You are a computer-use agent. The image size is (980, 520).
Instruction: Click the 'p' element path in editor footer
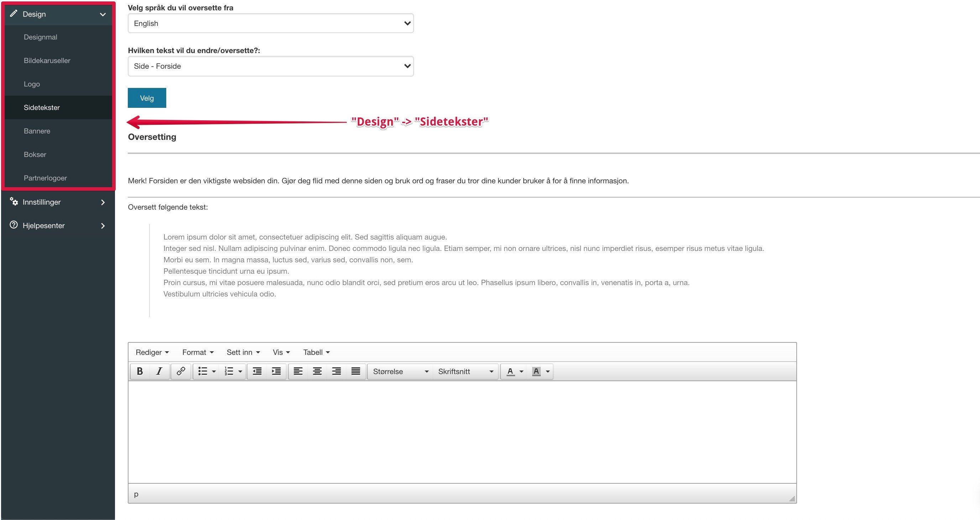coord(136,494)
